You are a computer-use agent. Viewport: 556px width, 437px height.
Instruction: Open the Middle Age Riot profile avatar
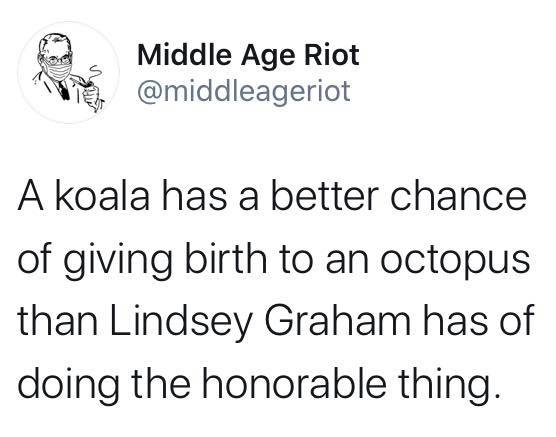pyautogui.click(x=68, y=72)
